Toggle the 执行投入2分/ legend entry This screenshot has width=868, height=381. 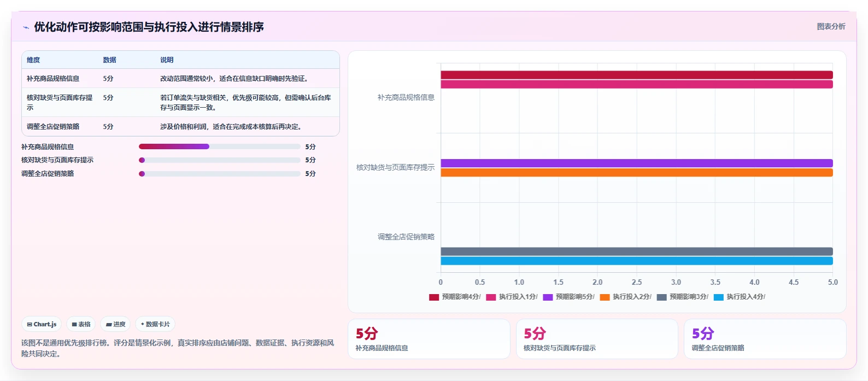pyautogui.click(x=625, y=297)
